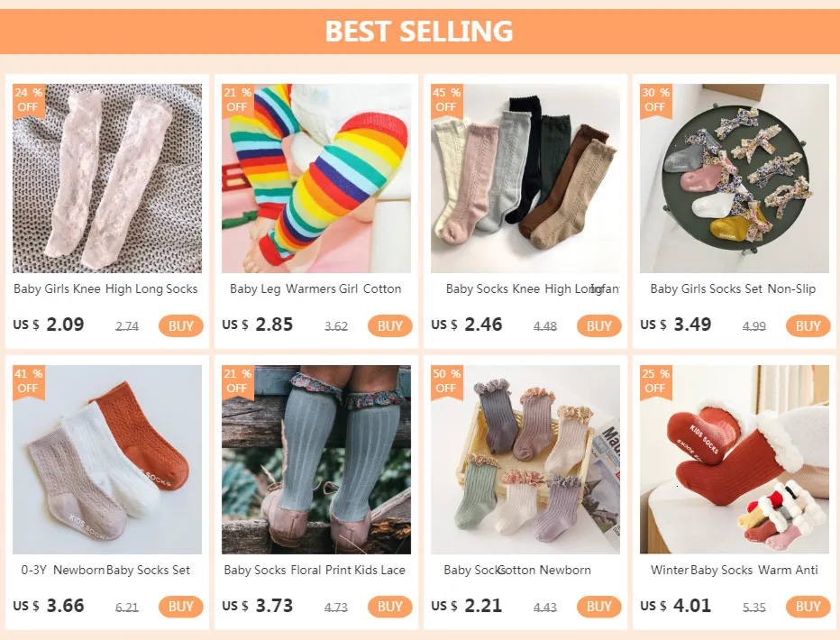The height and width of the screenshot is (640, 840).
Task: Click the 50% OFF discount badge
Action: (x=446, y=380)
